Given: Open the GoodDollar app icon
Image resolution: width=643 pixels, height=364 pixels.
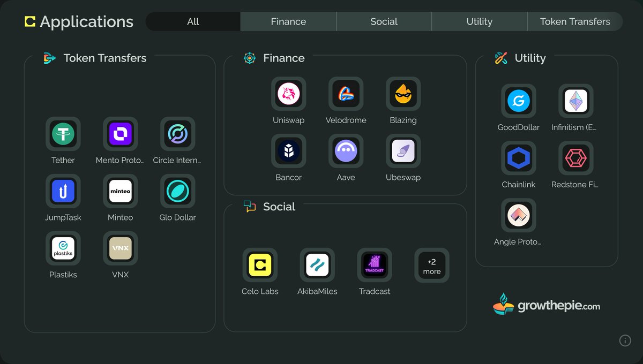Looking at the screenshot, I should coord(519,101).
